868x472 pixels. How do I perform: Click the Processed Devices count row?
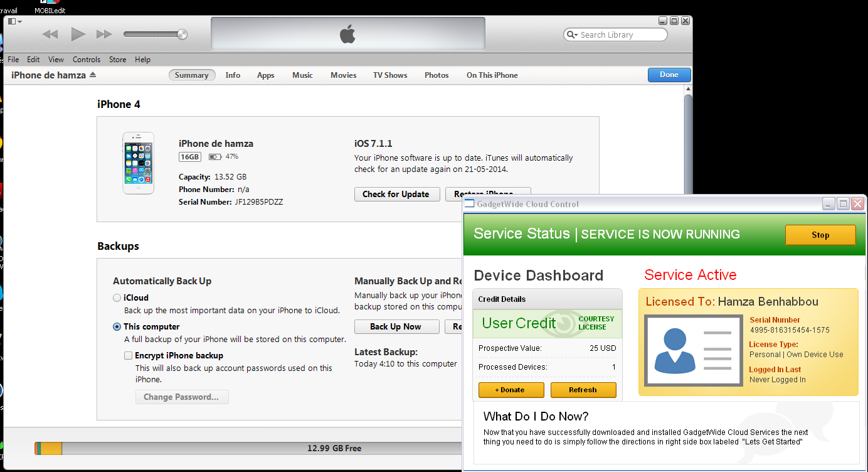[548, 367]
